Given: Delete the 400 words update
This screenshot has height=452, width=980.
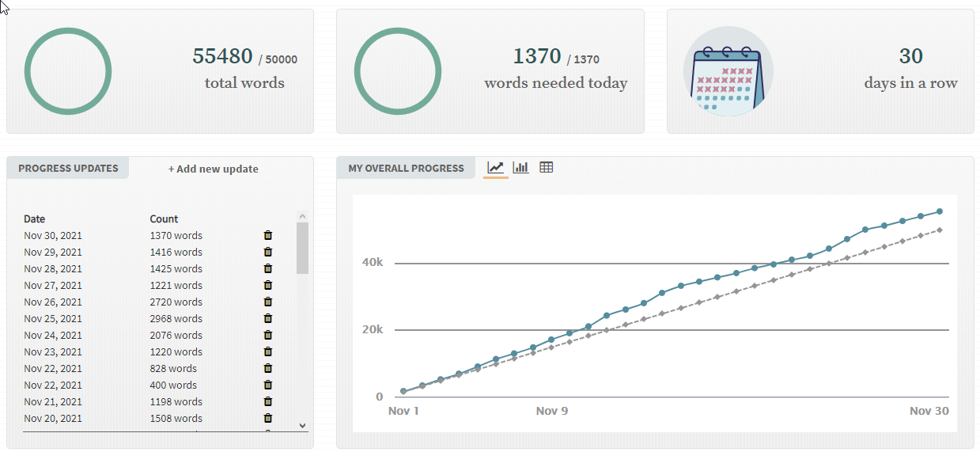Looking at the screenshot, I should 268,385.
